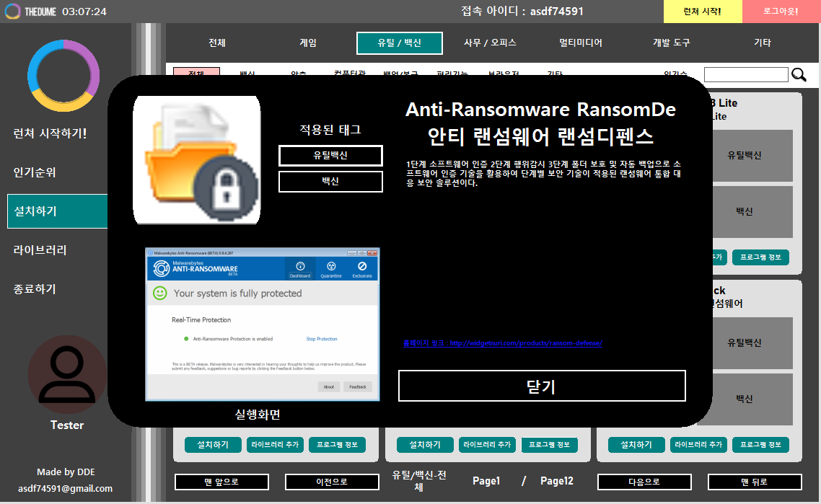Open 런처 시작하기! in the sidebar

51,133
